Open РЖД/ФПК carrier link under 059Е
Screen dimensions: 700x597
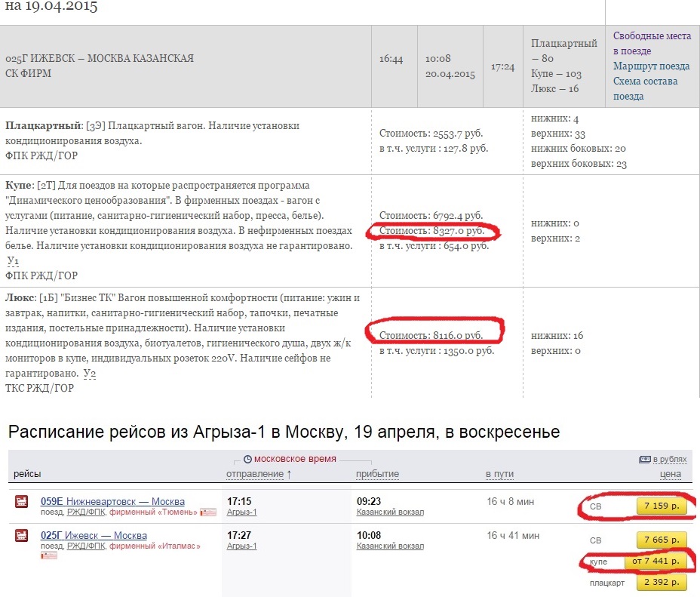pyautogui.click(x=86, y=512)
